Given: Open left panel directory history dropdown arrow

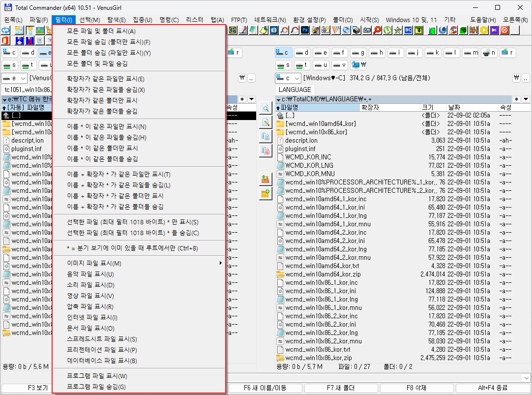Looking at the screenshot, I should click(x=252, y=99).
